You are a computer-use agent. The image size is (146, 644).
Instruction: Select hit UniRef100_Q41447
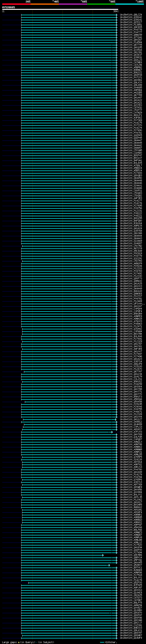[131, 98]
